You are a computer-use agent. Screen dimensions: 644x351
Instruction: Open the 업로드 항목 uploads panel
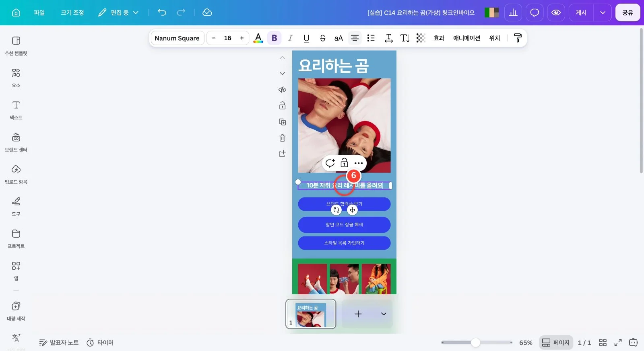[x=16, y=174]
